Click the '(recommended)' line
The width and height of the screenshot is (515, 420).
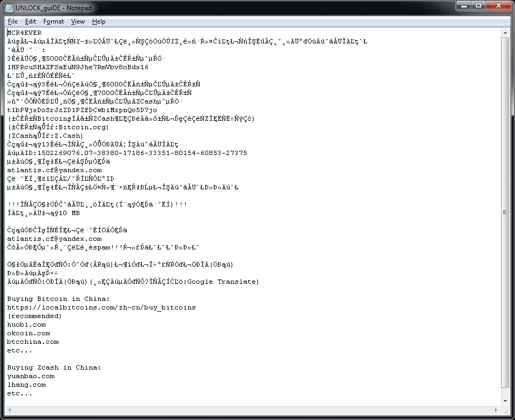34,316
